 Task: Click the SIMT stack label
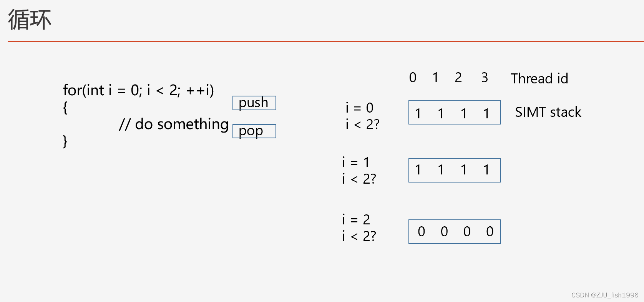coord(548,112)
